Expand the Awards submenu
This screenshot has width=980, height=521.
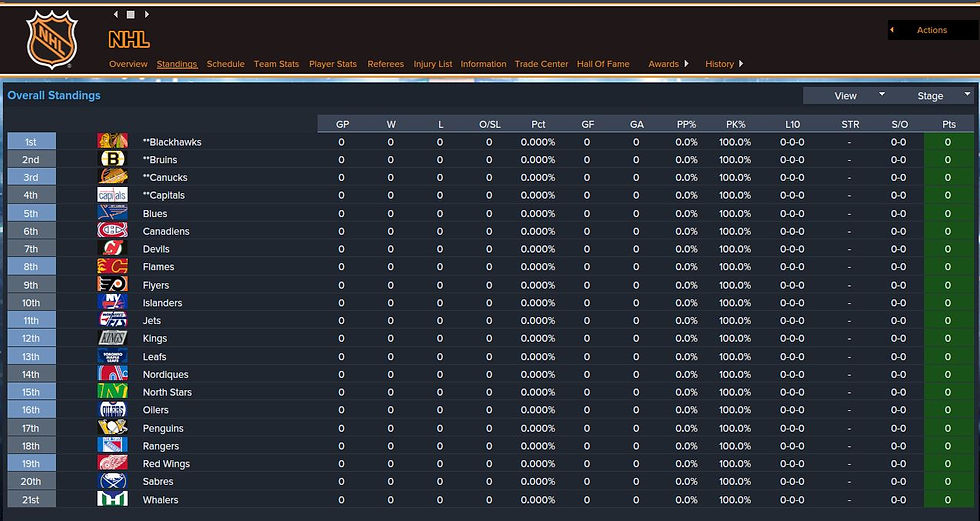click(x=668, y=64)
